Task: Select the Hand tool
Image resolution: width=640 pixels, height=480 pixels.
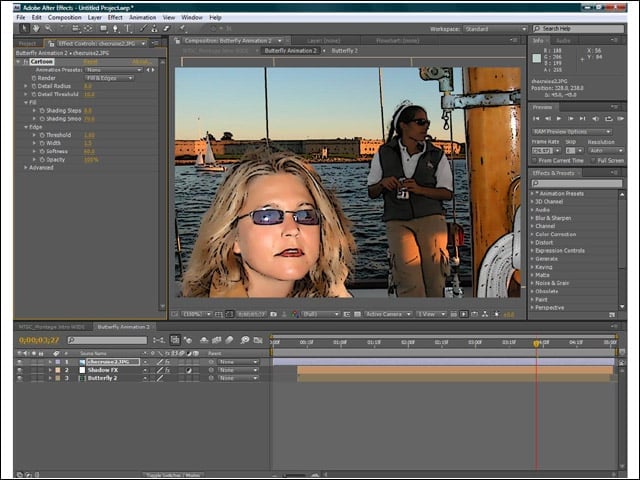Action: tap(36, 28)
